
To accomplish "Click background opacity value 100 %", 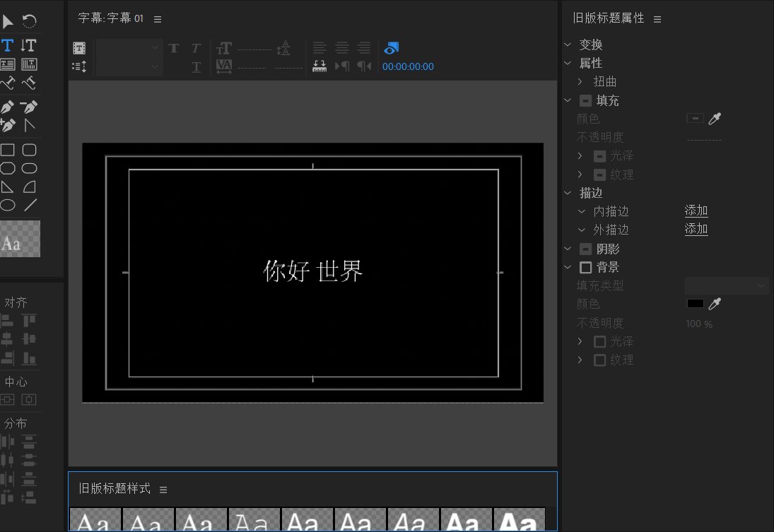I will pos(699,324).
